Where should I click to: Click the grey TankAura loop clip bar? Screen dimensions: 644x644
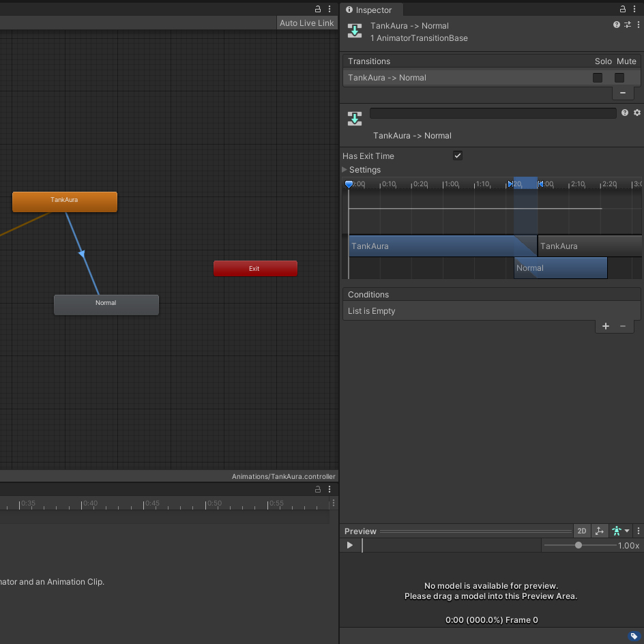(590, 246)
